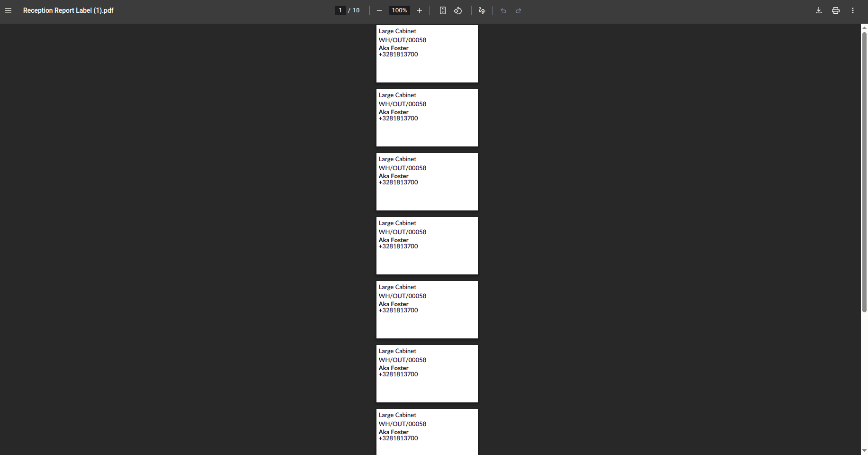Image resolution: width=868 pixels, height=455 pixels.
Task: Zoom out of the document
Action: point(379,10)
